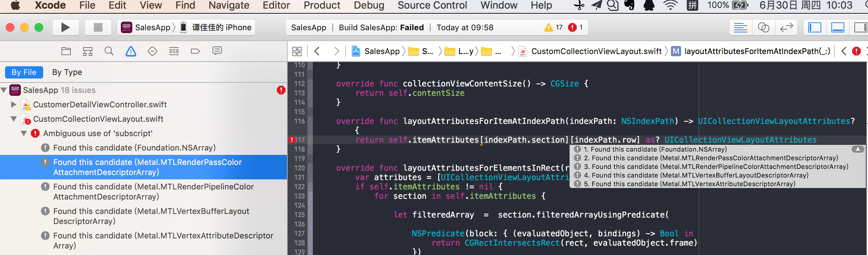This screenshot has width=868, height=255.
Task: Click the Run build play button
Action: (x=65, y=27)
